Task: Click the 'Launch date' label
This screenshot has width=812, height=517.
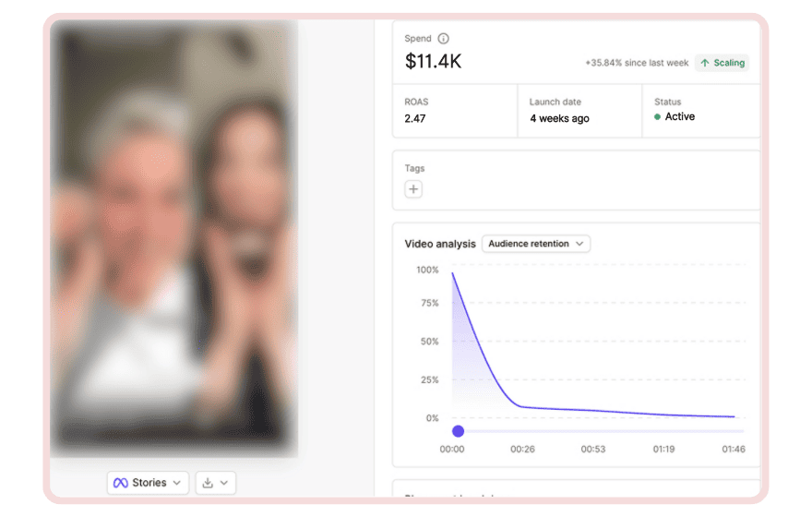Action: (x=555, y=102)
